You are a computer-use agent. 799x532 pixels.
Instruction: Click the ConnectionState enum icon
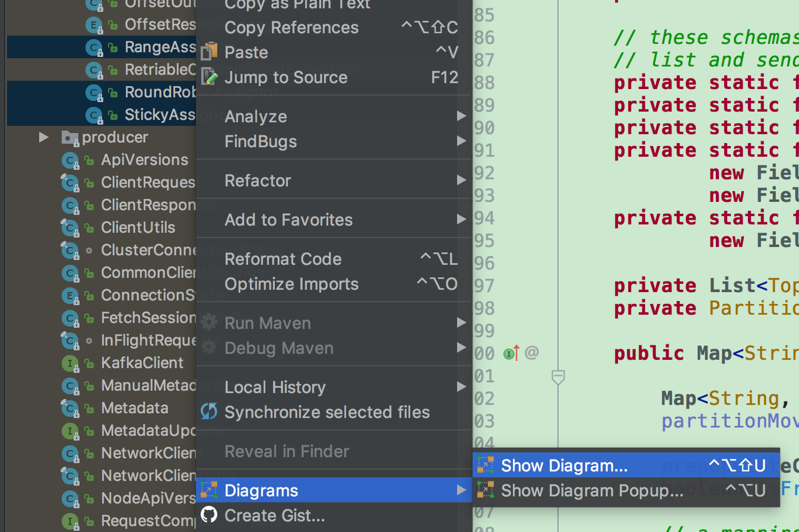click(70, 295)
